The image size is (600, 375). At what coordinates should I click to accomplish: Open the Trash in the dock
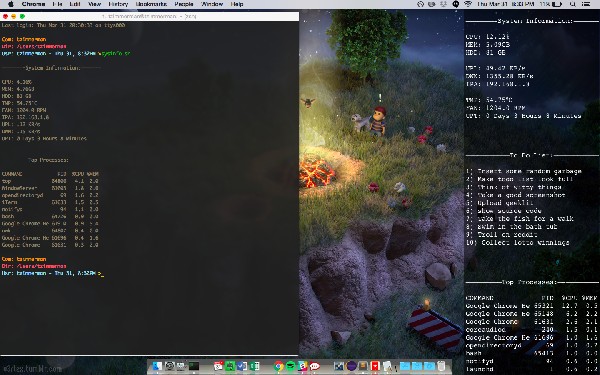(x=441, y=366)
